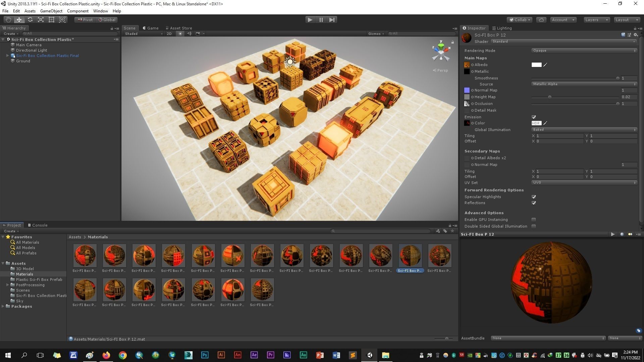Open the GameObject menu
The width and height of the screenshot is (644, 362).
pos(51,11)
